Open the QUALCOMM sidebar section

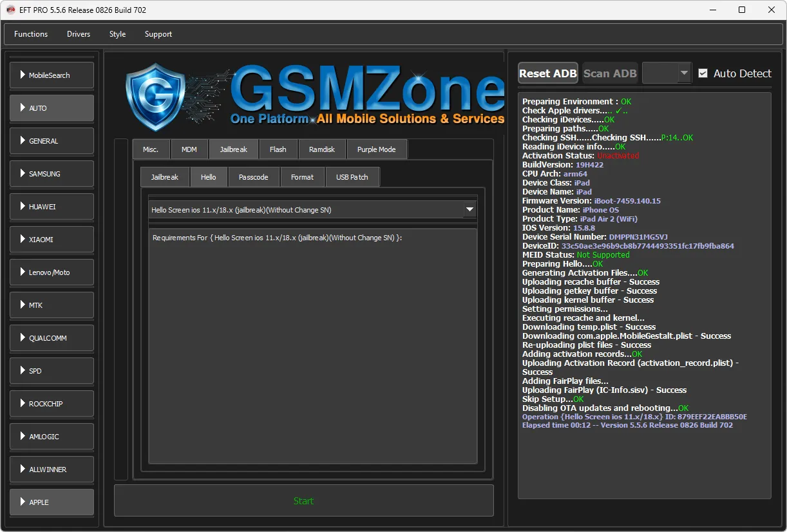tap(52, 338)
